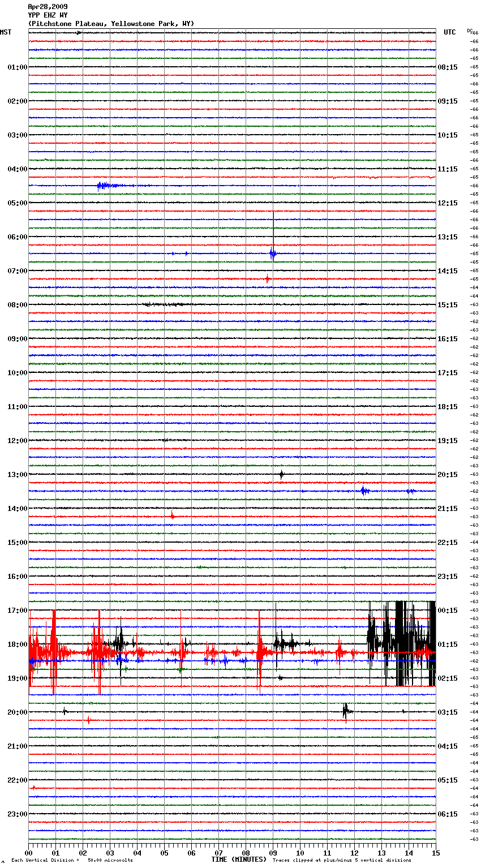
Task: Select the 23:15 UTC time label
Action: [x=448, y=577]
